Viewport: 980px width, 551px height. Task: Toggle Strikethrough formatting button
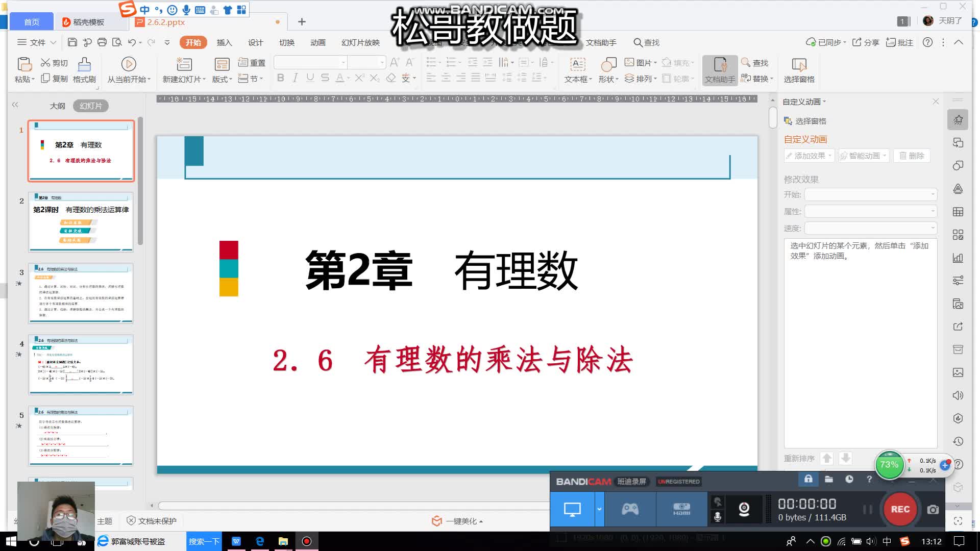tap(325, 78)
